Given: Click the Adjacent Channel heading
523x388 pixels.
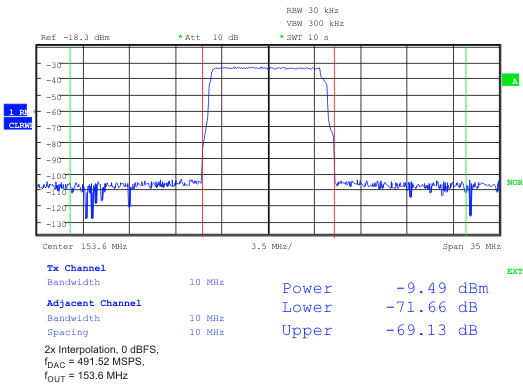Looking at the screenshot, I should coord(94,303).
